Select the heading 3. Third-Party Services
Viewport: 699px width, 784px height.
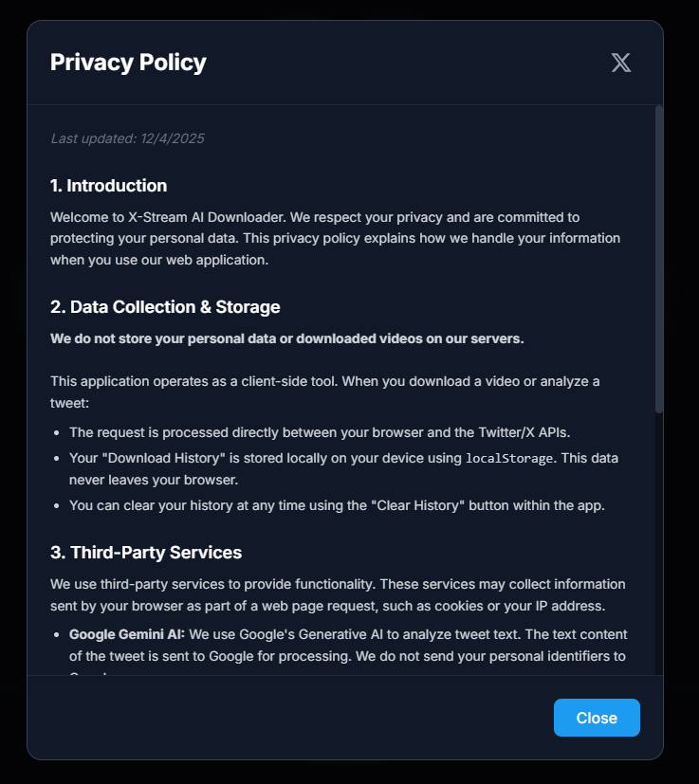click(x=147, y=552)
